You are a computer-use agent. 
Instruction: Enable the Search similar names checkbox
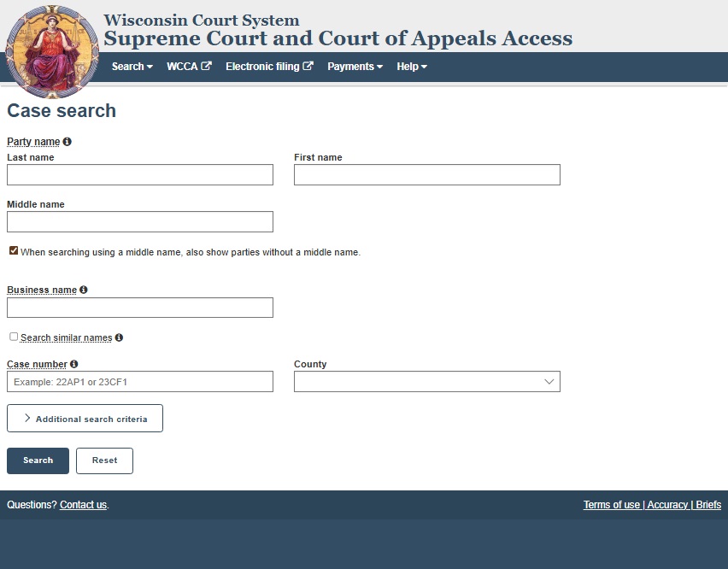coord(14,337)
